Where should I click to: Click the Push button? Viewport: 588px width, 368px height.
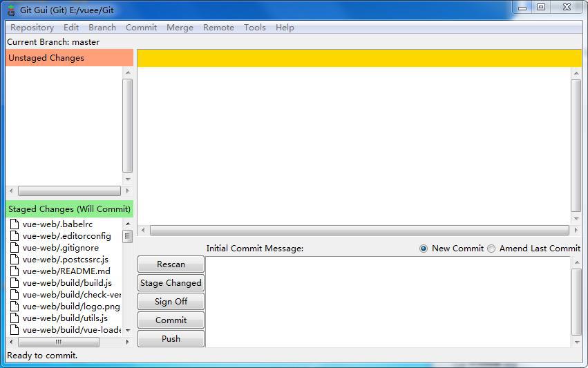(x=171, y=339)
